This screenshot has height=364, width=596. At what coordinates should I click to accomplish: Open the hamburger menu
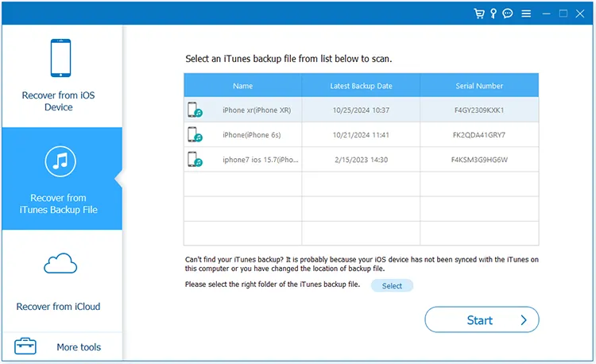click(x=525, y=14)
